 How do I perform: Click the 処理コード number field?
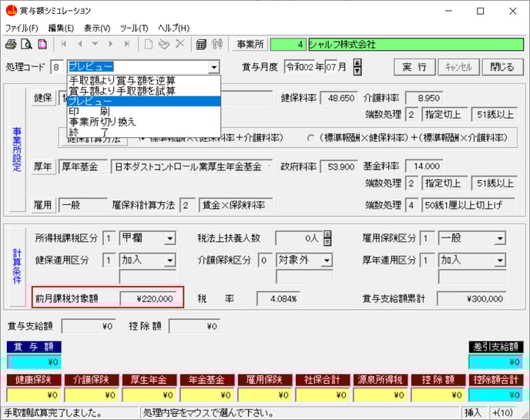[57, 67]
